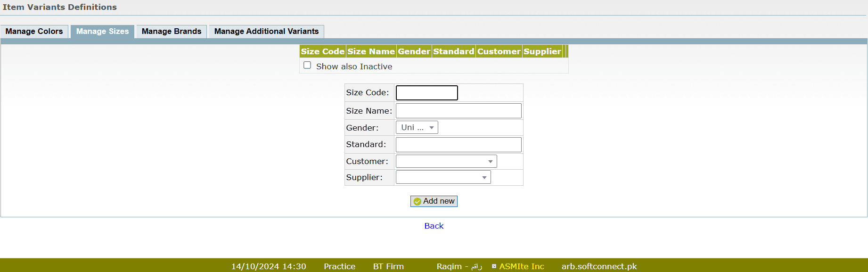Go to the Manage Brands tab
Viewport: 868px width, 272px height.
tap(171, 32)
